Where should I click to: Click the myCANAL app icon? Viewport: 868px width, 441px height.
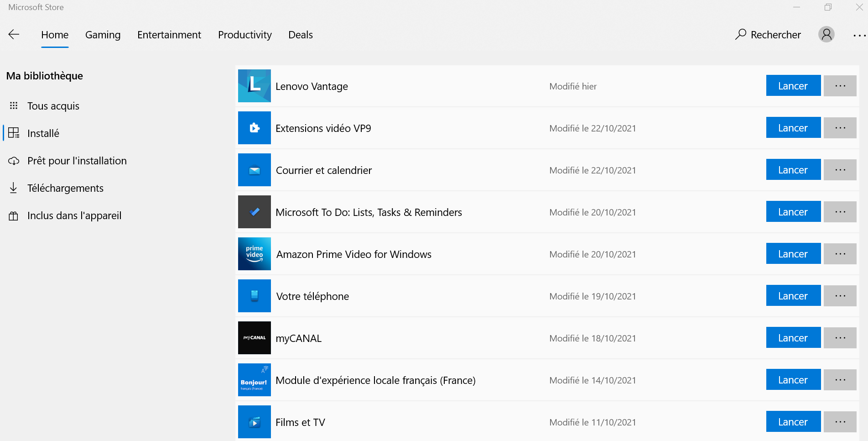pos(255,338)
